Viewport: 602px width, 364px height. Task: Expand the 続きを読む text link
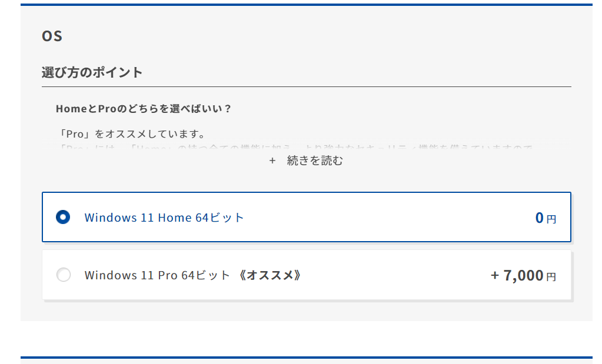(x=315, y=161)
